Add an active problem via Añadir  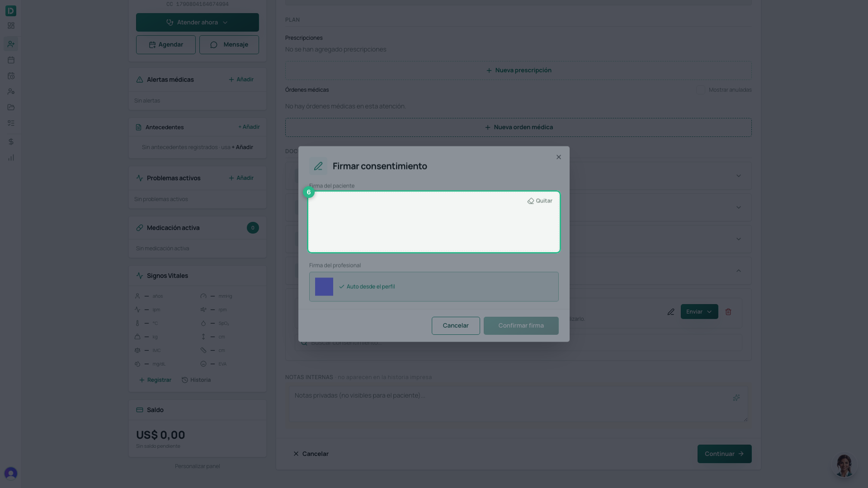241,178
